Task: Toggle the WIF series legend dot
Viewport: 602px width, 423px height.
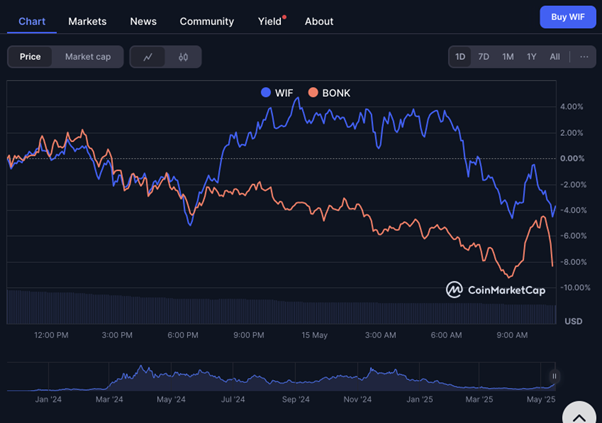Action: point(265,93)
